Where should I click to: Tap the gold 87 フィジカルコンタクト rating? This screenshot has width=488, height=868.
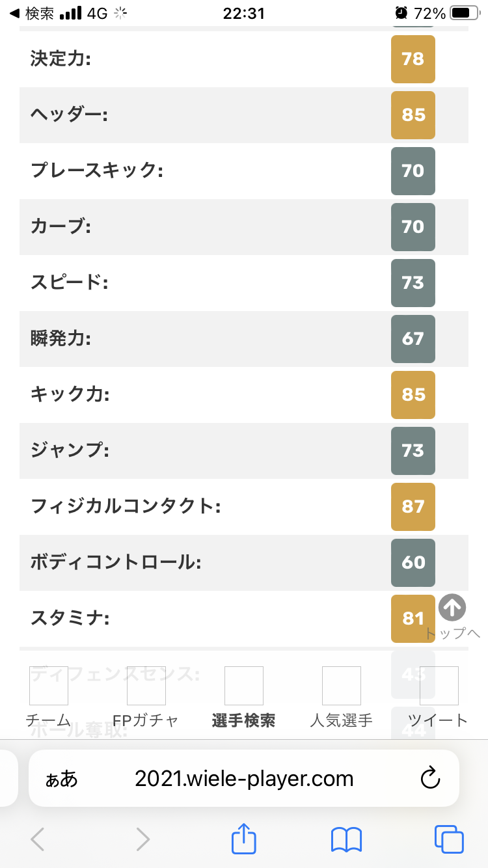413,506
